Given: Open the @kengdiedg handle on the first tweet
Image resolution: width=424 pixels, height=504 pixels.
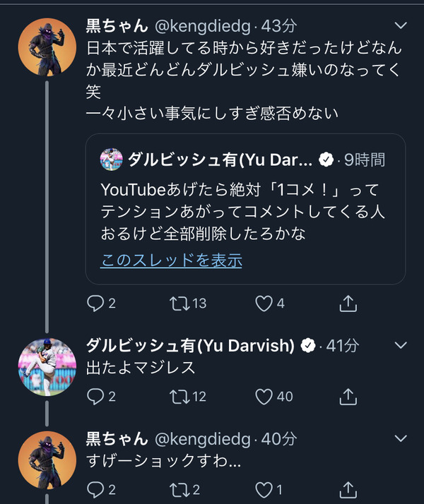Looking at the screenshot, I should [x=203, y=26].
